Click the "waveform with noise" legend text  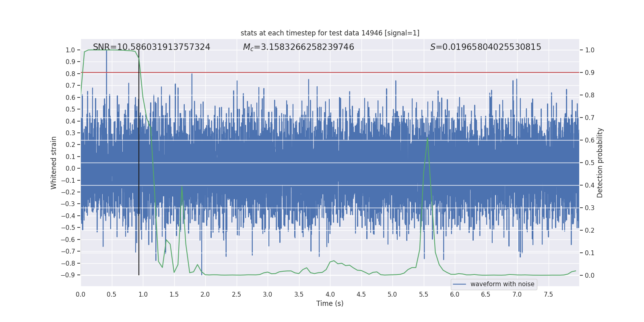(x=502, y=284)
